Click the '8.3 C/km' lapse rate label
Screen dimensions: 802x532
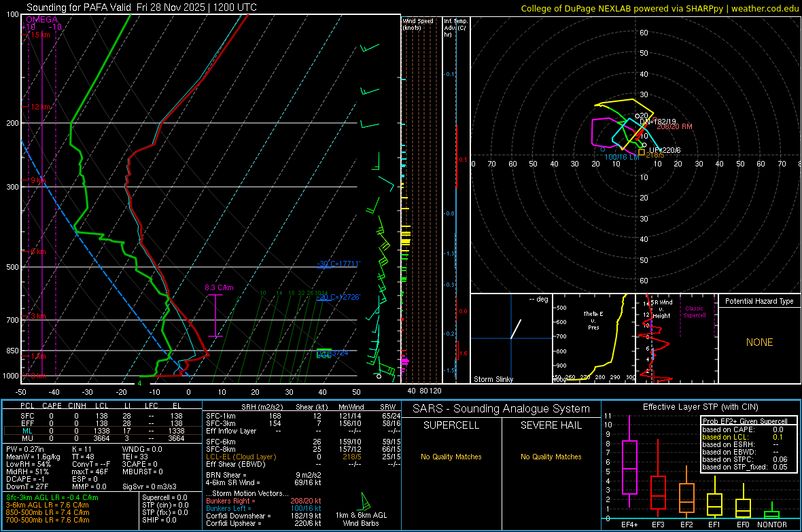[x=219, y=287]
